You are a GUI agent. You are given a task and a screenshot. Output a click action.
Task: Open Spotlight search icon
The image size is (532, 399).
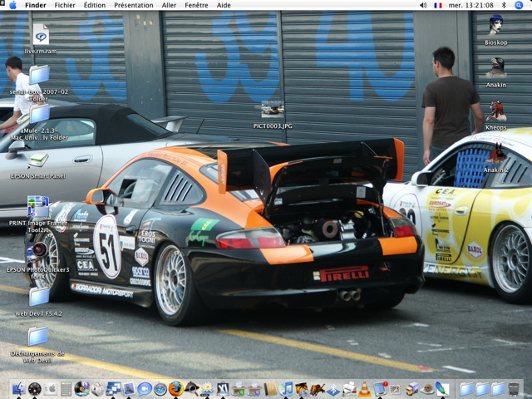click(518, 5)
